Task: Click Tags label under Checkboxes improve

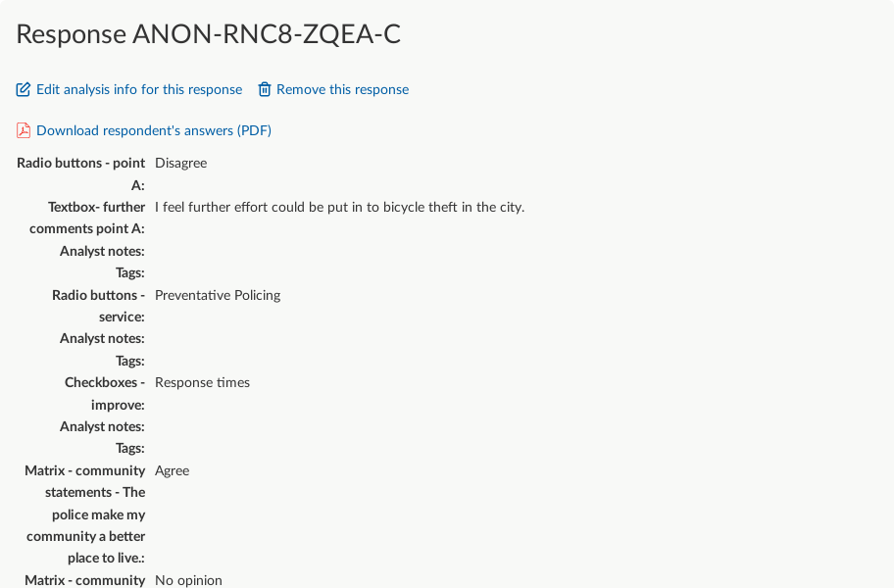Action: (130, 449)
